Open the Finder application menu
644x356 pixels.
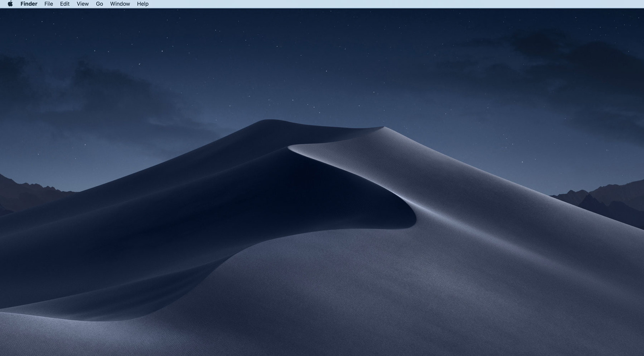[29, 4]
